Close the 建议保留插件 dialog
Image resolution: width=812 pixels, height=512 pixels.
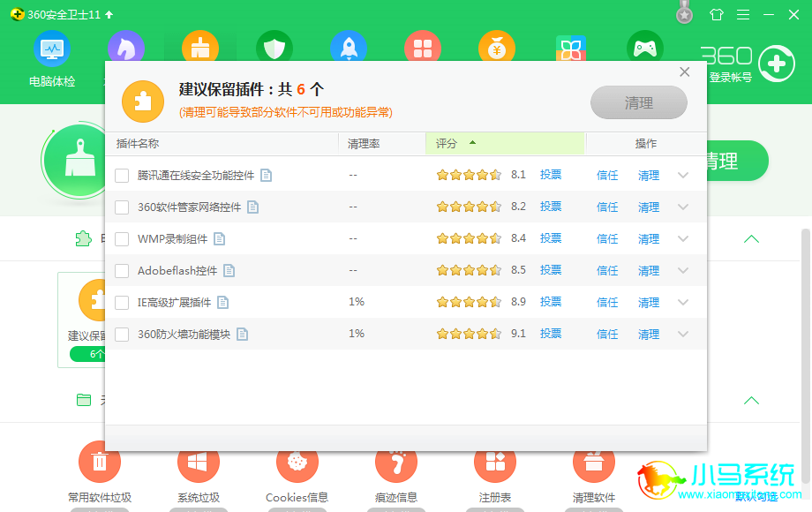tap(685, 72)
